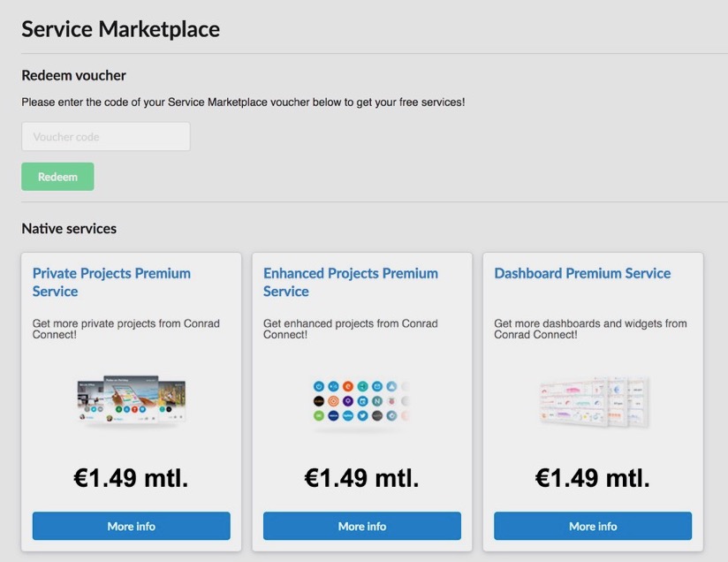Focus the Voucher code input field
This screenshot has width=728, height=562.
pos(106,137)
